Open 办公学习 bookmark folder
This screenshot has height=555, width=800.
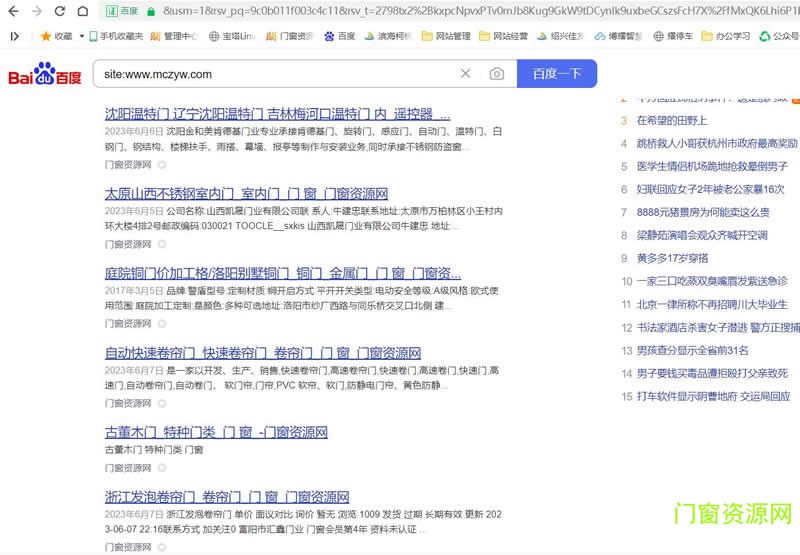(726, 36)
